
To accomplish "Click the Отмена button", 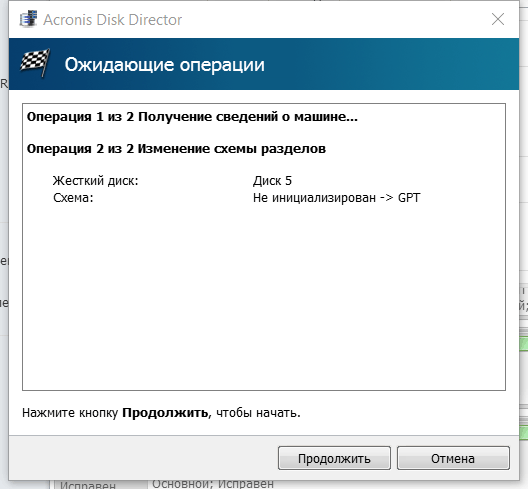I will (x=453, y=458).
